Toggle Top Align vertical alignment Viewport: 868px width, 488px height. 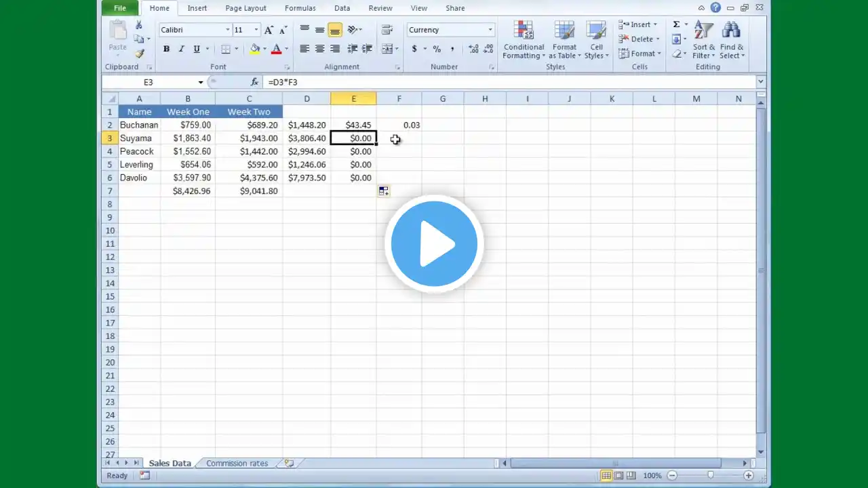tap(304, 30)
